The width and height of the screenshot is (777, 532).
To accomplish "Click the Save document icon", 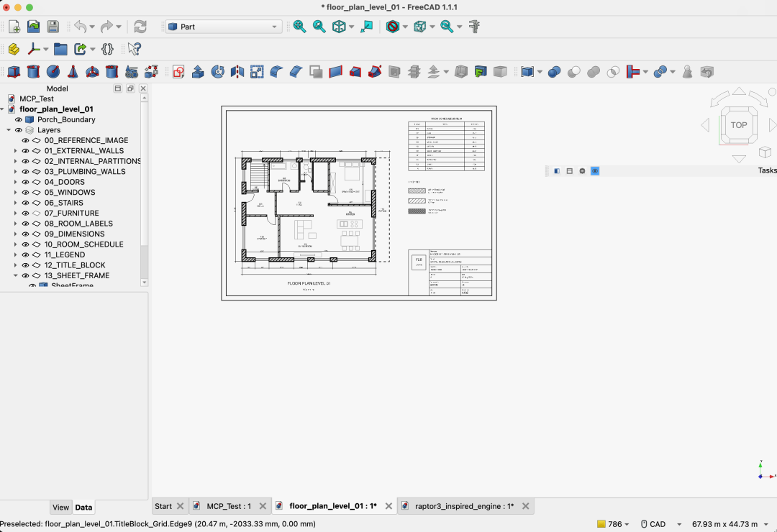I will point(53,27).
